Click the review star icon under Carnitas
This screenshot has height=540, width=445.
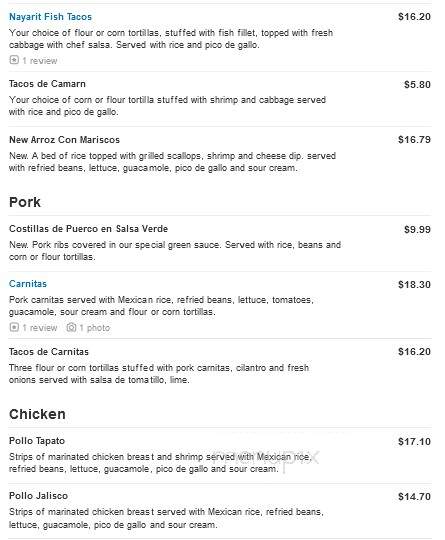(14, 327)
